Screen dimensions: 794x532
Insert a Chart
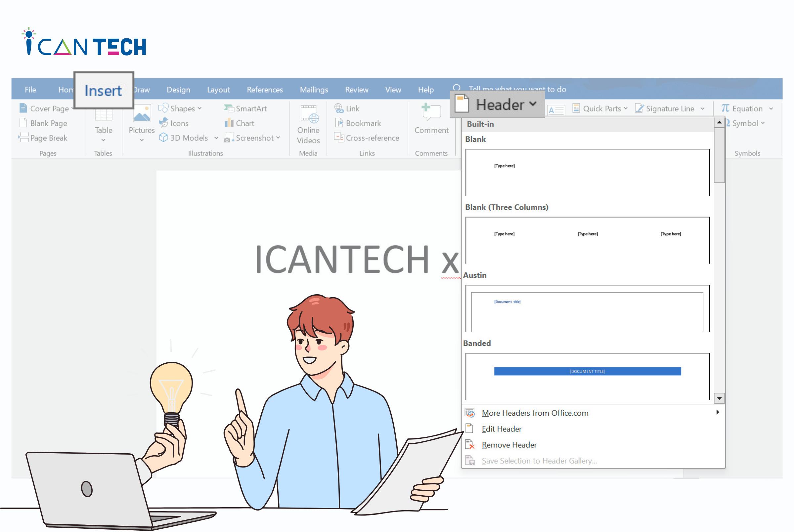(x=239, y=123)
